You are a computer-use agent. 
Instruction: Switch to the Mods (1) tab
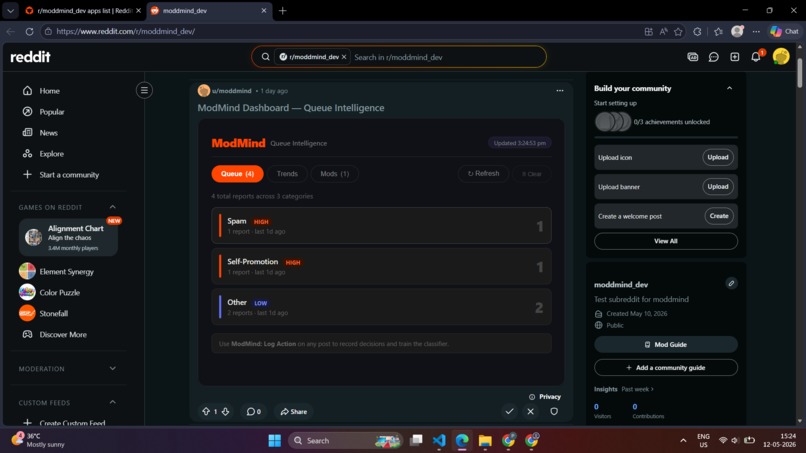coord(335,174)
